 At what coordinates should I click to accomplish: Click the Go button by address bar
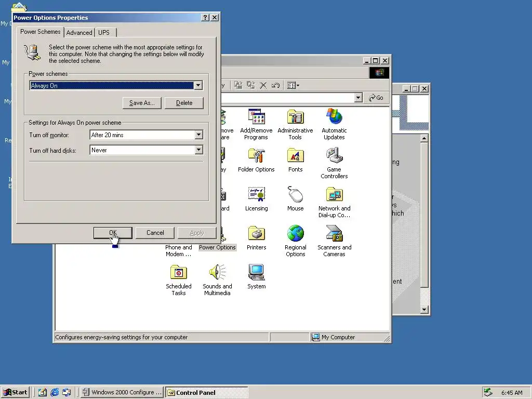point(376,98)
